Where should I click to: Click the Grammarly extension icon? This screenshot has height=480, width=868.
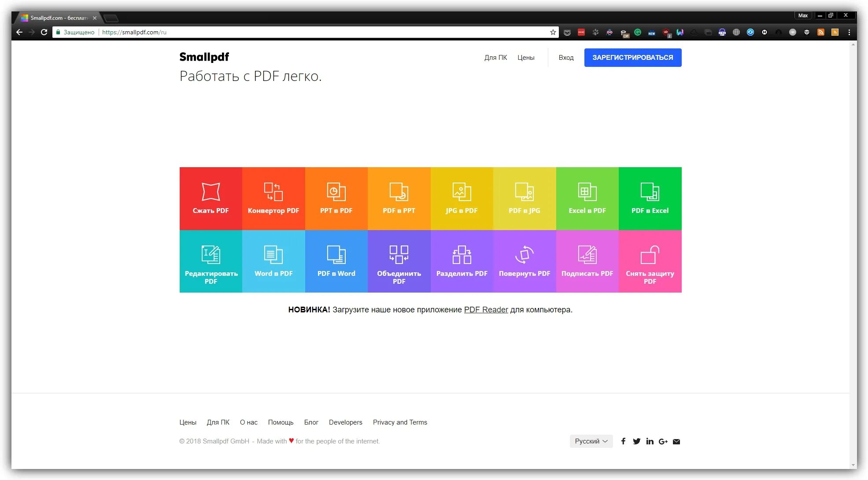coord(638,32)
